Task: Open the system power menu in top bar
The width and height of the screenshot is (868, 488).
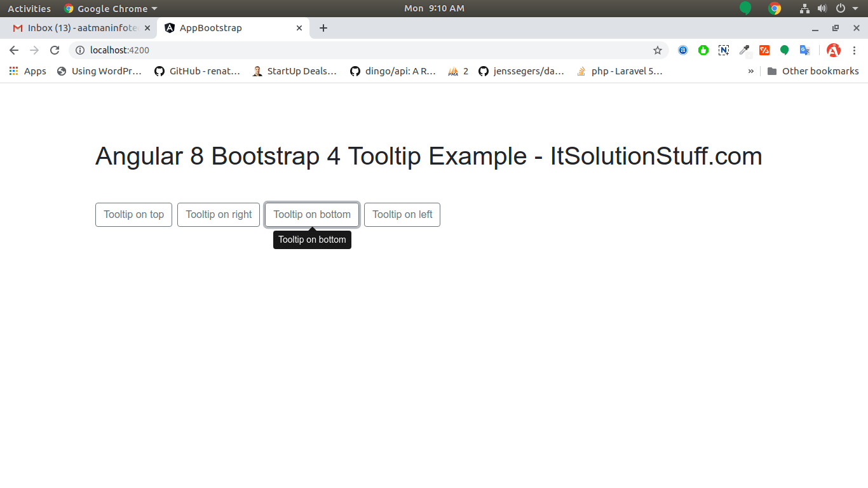Action: pos(844,8)
